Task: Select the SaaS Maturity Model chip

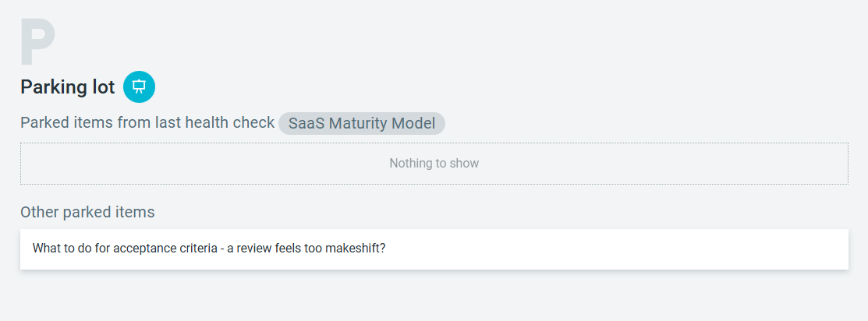Action: (361, 123)
